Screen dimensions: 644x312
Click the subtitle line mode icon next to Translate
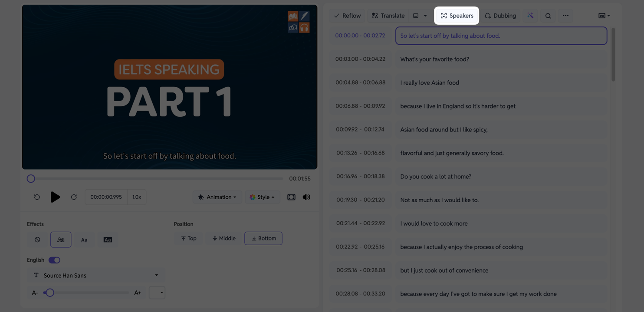pos(416,16)
